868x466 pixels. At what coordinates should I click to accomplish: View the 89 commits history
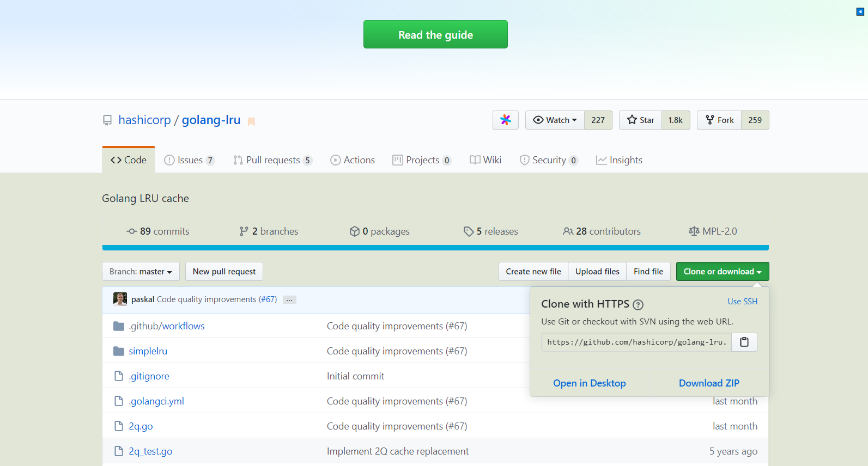pyautogui.click(x=158, y=231)
